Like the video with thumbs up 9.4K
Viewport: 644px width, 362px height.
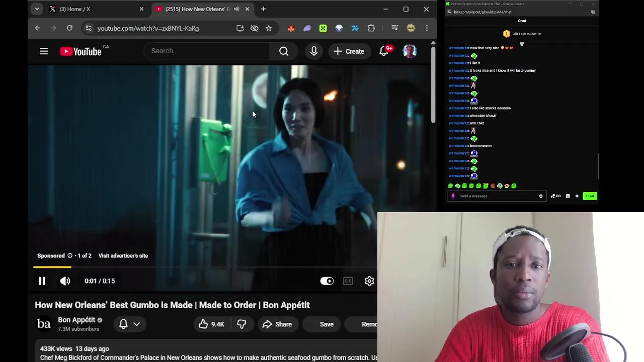tap(211, 324)
